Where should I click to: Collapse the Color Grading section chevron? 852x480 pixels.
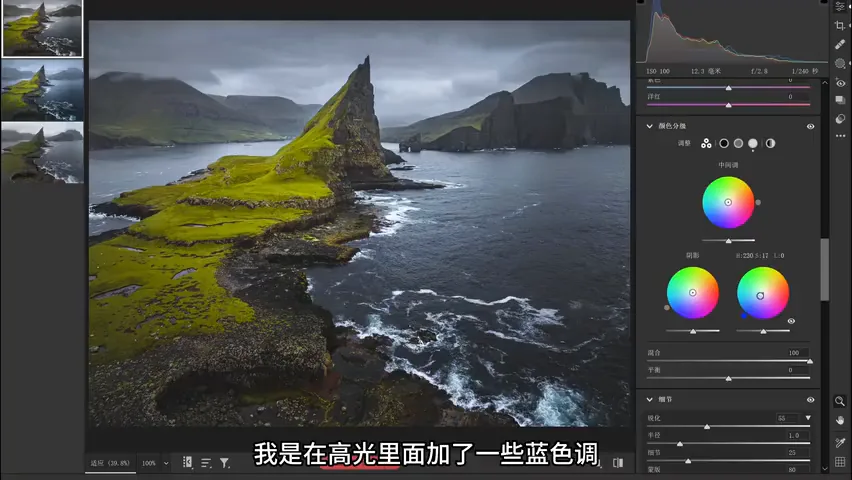click(x=649, y=126)
